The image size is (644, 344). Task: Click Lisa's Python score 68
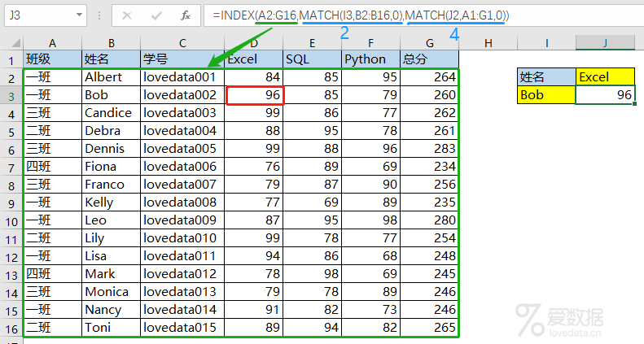[x=371, y=256]
